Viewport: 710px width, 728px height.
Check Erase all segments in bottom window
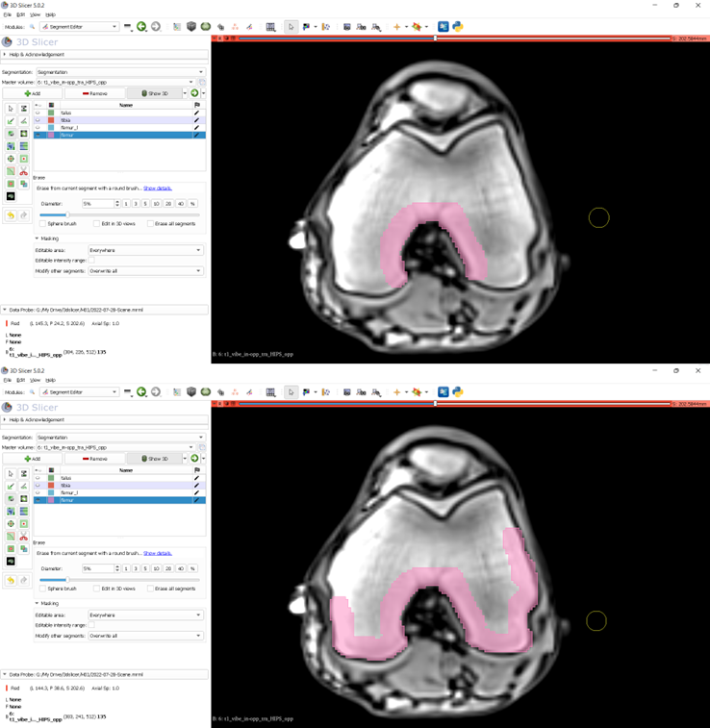point(150,589)
